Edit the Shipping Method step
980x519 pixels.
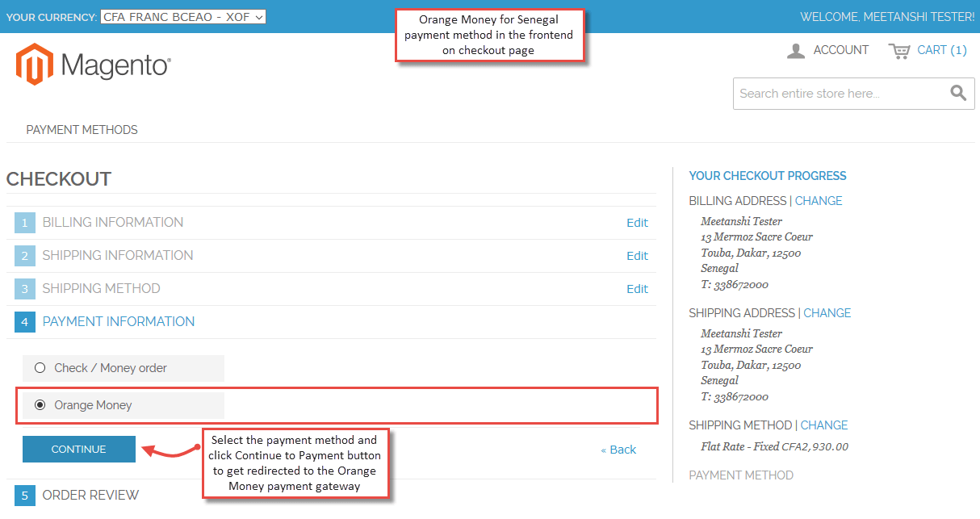click(637, 289)
